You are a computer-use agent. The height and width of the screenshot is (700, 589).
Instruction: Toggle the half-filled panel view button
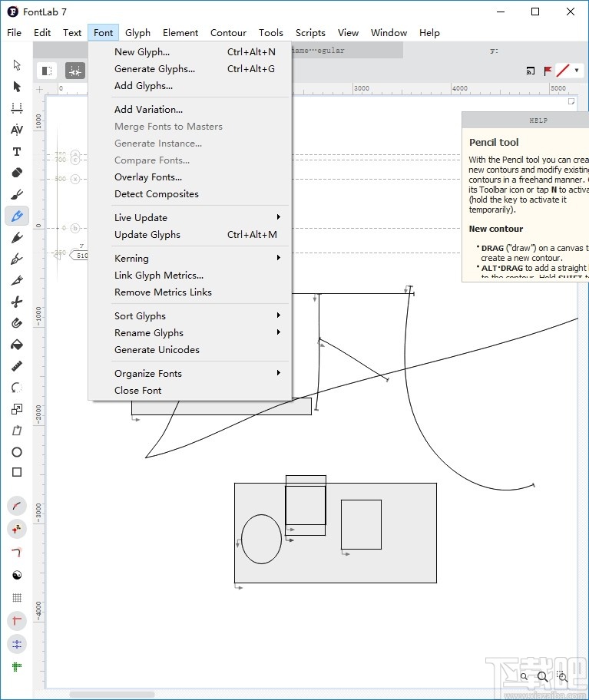click(x=46, y=71)
